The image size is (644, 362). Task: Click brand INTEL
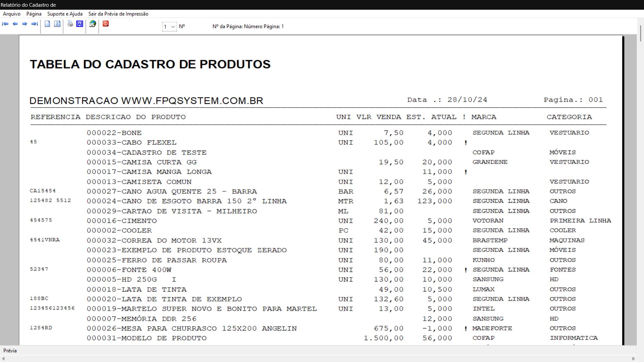(484, 309)
